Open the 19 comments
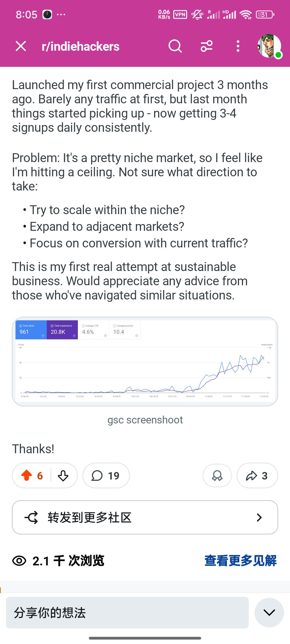 point(106,475)
